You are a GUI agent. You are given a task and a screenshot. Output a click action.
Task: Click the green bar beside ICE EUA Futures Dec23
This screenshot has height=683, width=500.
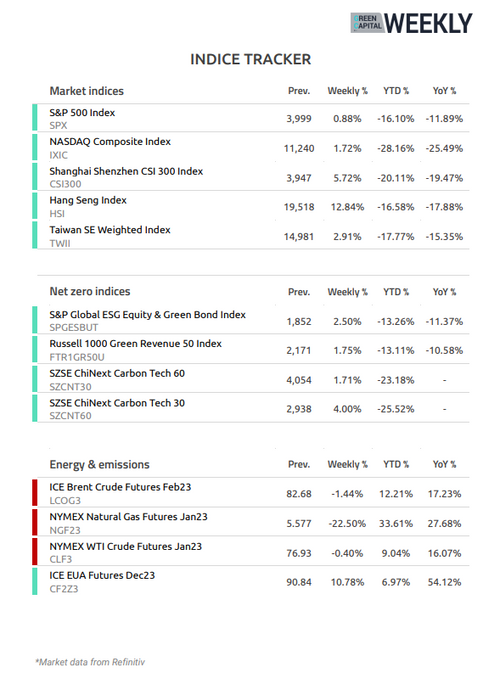tap(35, 581)
